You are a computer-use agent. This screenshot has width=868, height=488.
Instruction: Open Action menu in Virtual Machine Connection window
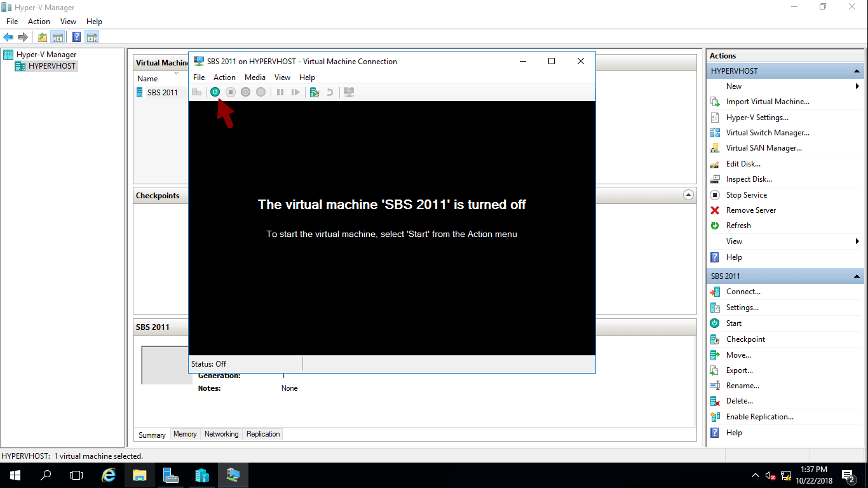pos(224,78)
